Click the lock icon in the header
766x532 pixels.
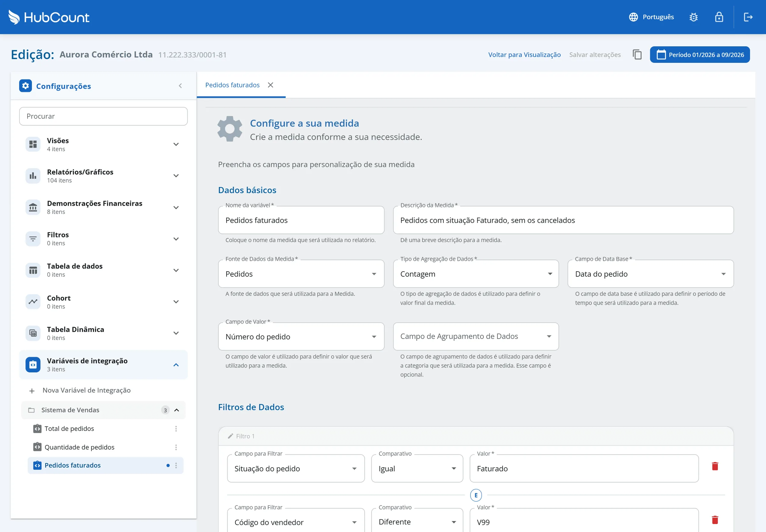click(x=719, y=17)
